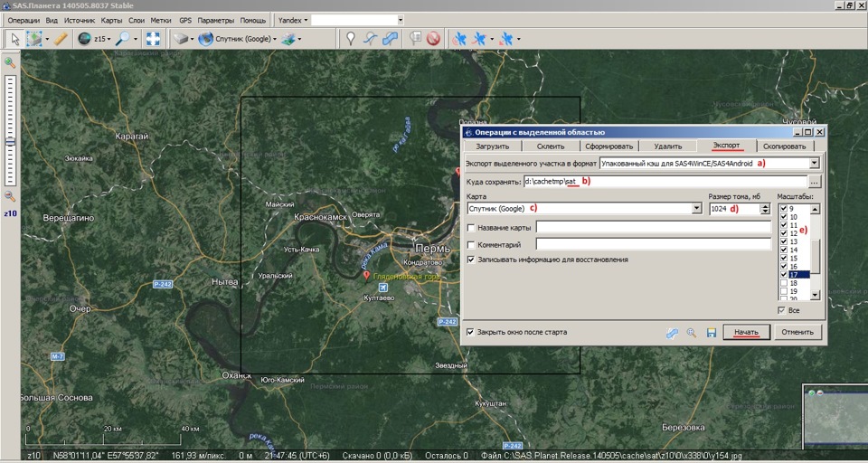Toggle the Все scales checkbox
The image size is (868, 463).
click(x=782, y=310)
